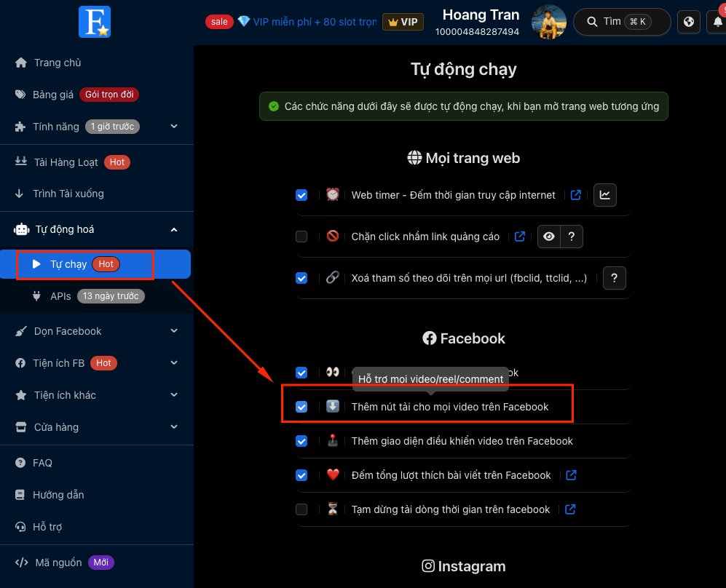The height and width of the screenshot is (588, 726).
Task: Open Web timer statistics chart button
Action: pyautogui.click(x=604, y=195)
